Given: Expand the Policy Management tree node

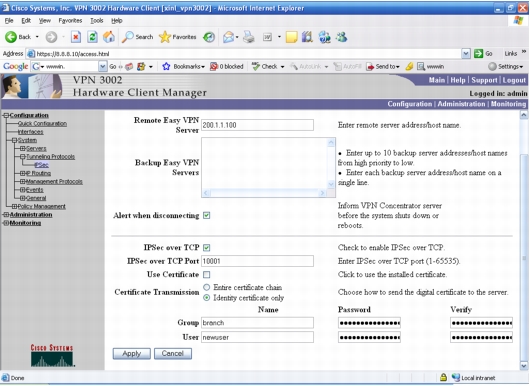Looking at the screenshot, I should tap(14, 206).
